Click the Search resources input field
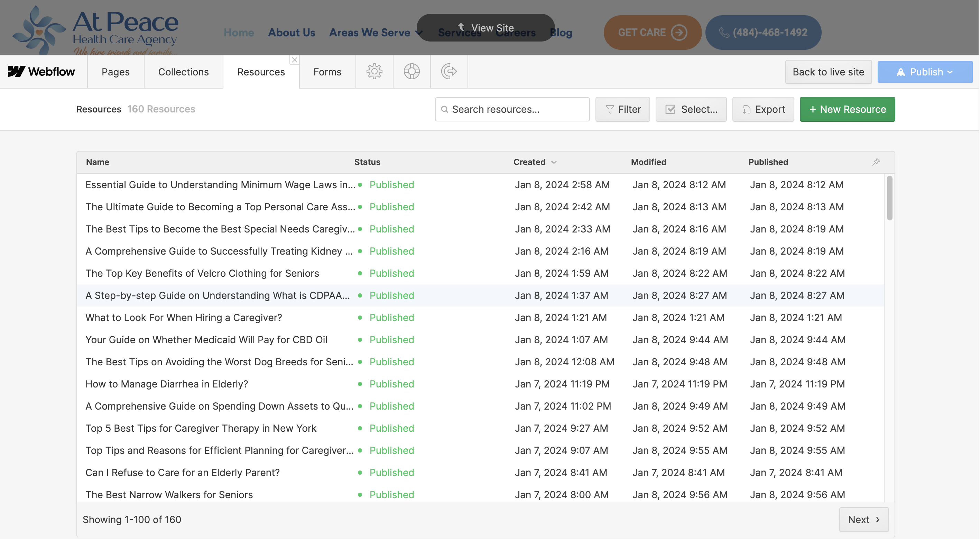This screenshot has height=539, width=980. (517, 110)
